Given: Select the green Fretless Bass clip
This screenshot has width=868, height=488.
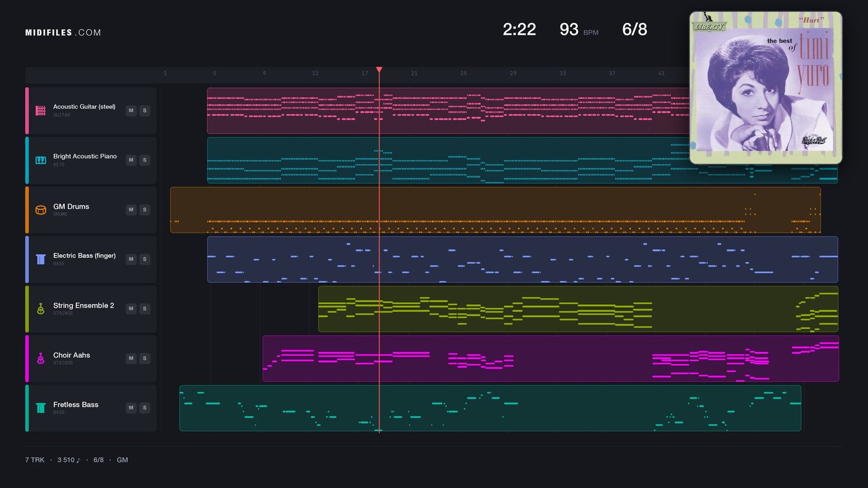Looking at the screenshot, I should [490, 408].
